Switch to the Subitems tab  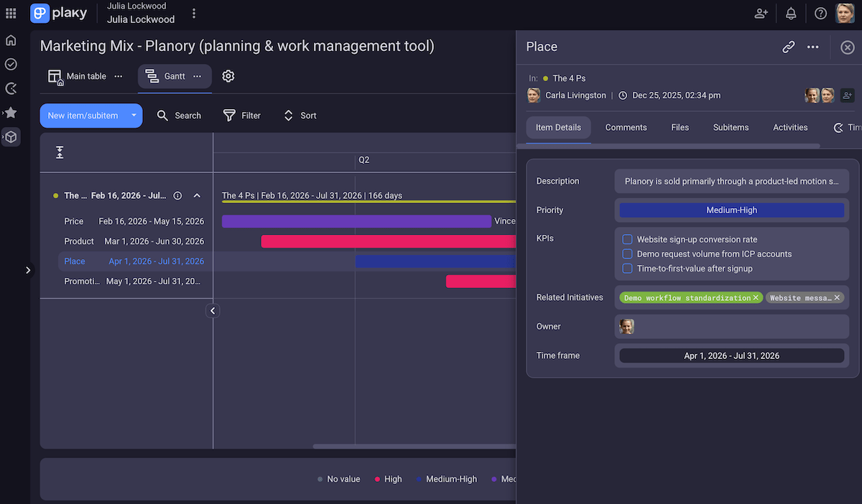coord(730,127)
